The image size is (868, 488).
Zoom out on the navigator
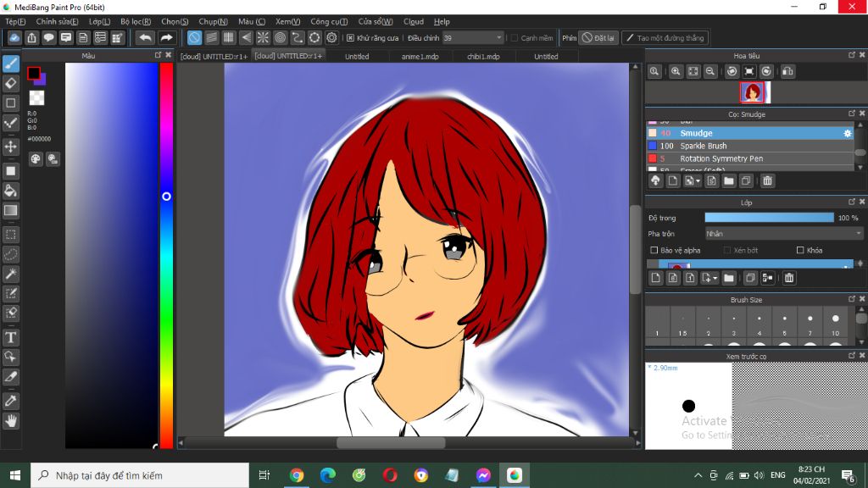[710, 71]
